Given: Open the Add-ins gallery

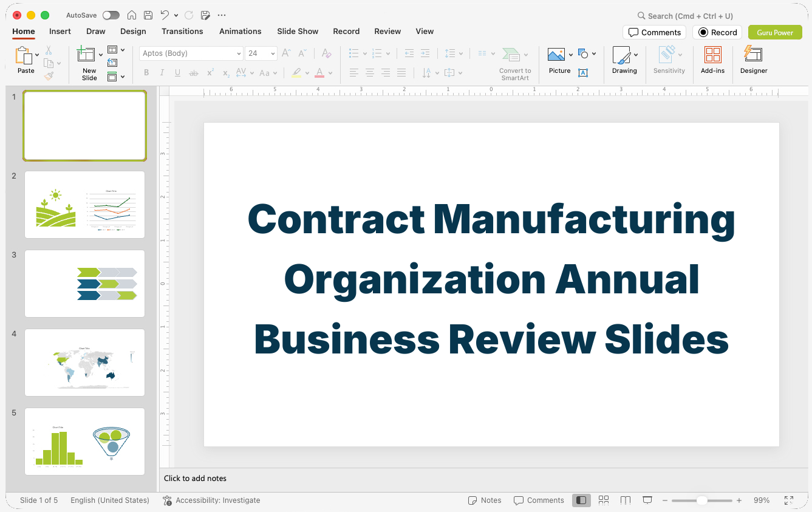Looking at the screenshot, I should [x=712, y=60].
